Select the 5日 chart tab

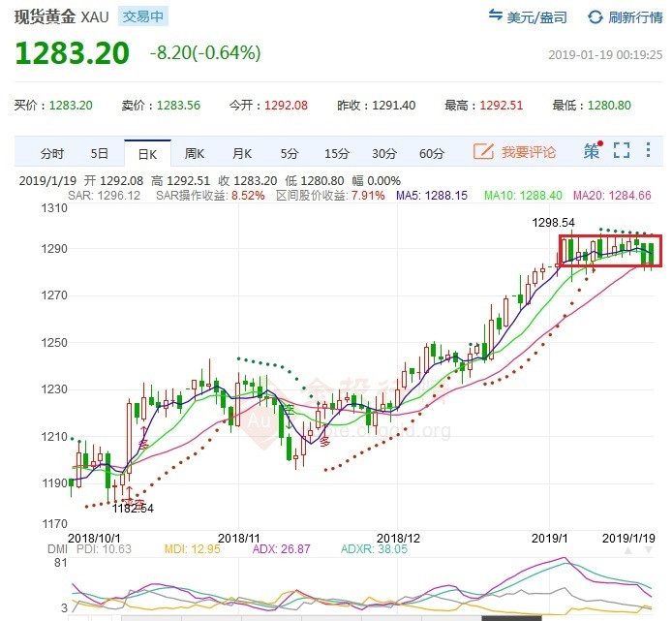100,153
